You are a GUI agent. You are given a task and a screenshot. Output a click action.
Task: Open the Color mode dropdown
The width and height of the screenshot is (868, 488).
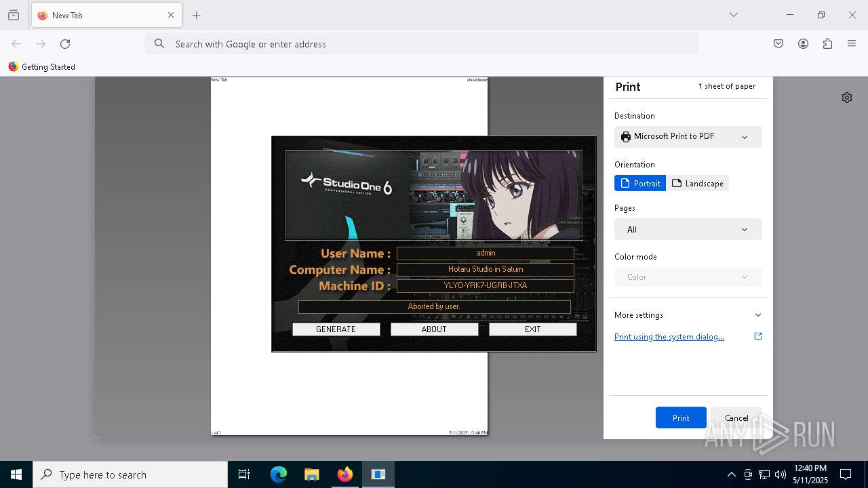(x=688, y=277)
